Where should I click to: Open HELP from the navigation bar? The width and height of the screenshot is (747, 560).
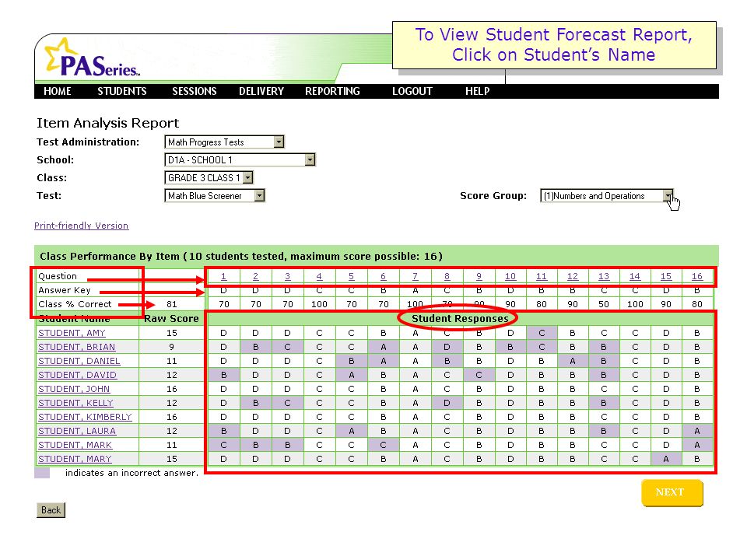[477, 92]
